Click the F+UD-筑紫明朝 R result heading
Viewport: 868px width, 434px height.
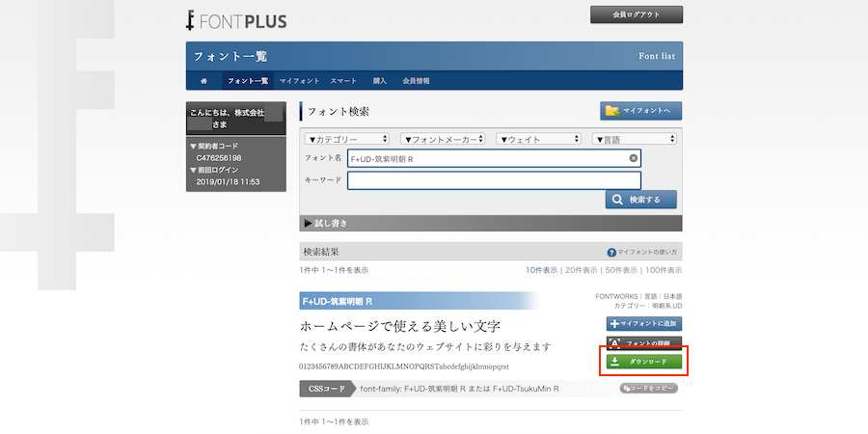[420, 301]
